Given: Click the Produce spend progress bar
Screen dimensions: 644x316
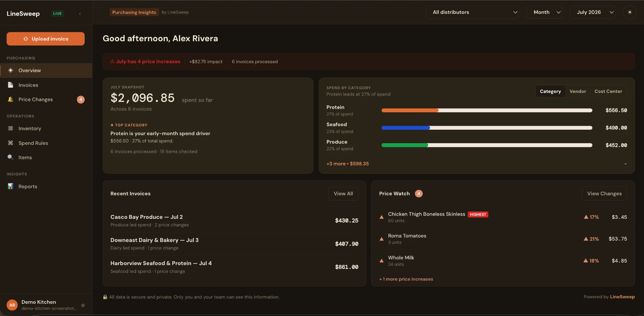Looking at the screenshot, I should coord(487,145).
